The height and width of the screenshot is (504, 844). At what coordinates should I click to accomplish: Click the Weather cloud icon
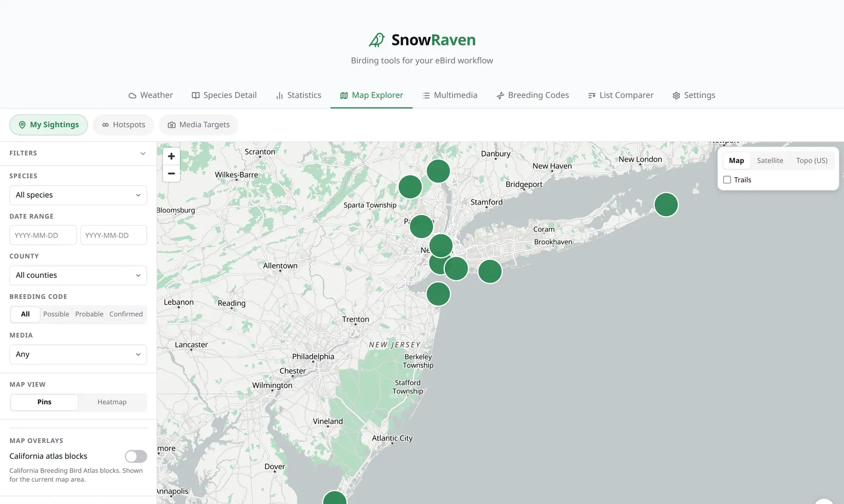(x=132, y=95)
